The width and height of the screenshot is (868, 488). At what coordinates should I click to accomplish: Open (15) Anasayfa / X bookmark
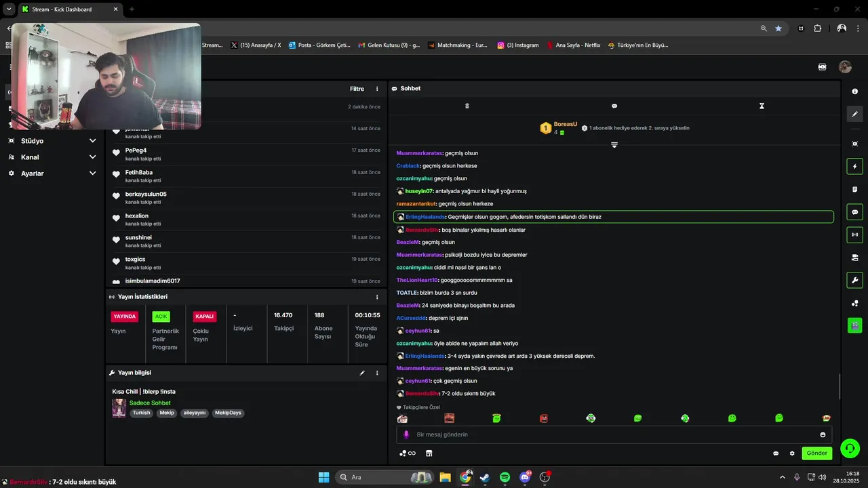256,45
